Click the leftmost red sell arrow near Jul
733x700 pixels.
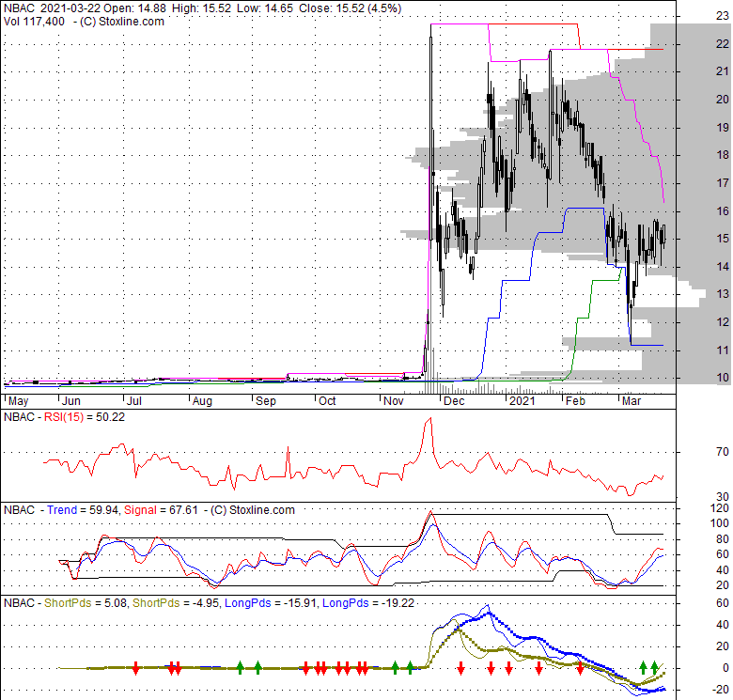tap(135, 668)
